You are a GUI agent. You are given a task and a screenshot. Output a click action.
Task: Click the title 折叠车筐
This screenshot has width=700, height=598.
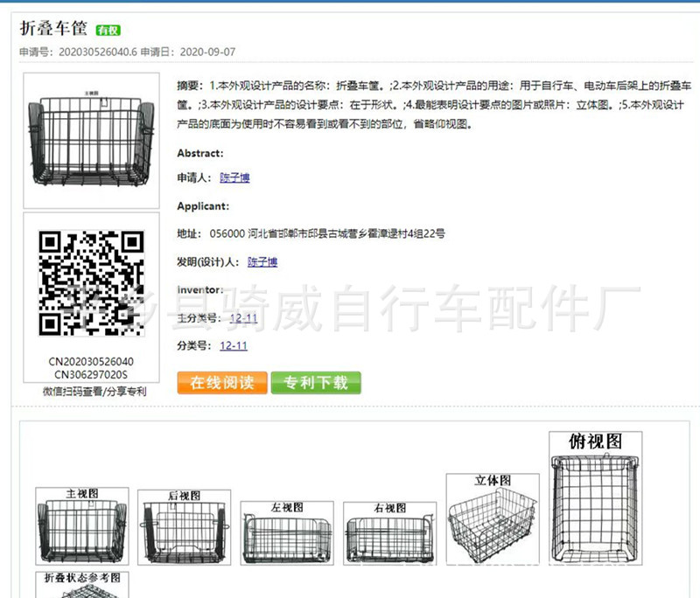click(53, 28)
